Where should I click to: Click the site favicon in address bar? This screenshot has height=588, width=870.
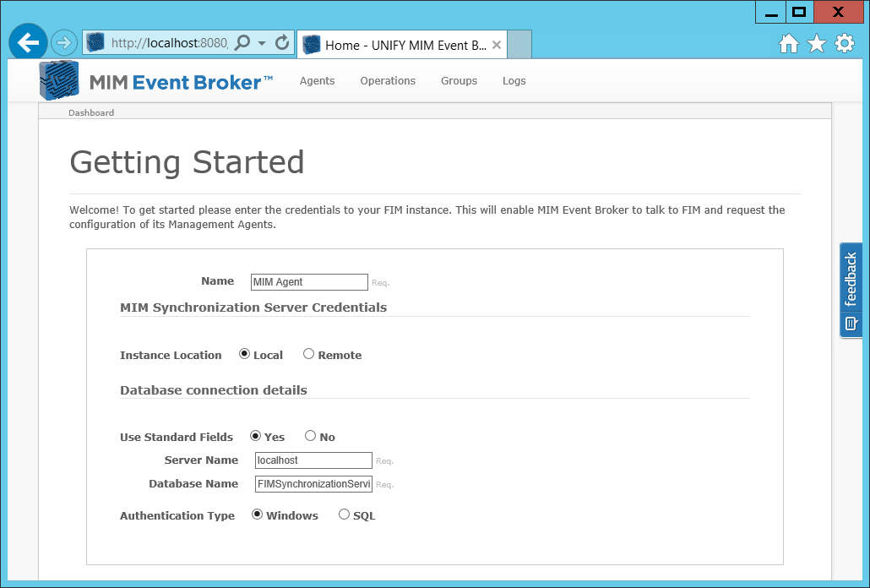(x=95, y=42)
